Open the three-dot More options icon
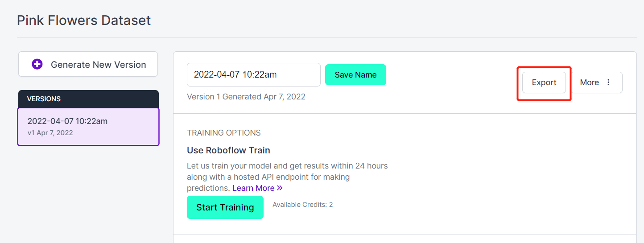The image size is (644, 243). (608, 82)
